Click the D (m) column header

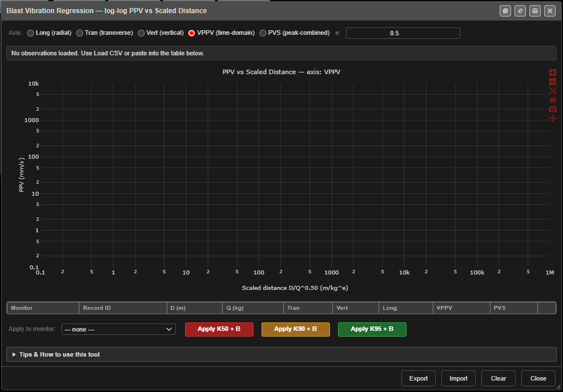(x=195, y=308)
